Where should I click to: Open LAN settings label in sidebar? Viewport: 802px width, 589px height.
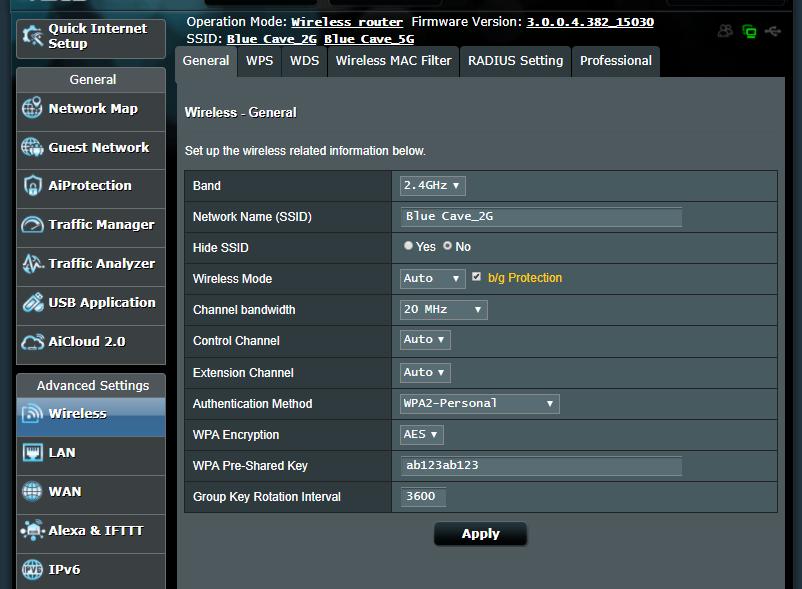tap(62, 452)
